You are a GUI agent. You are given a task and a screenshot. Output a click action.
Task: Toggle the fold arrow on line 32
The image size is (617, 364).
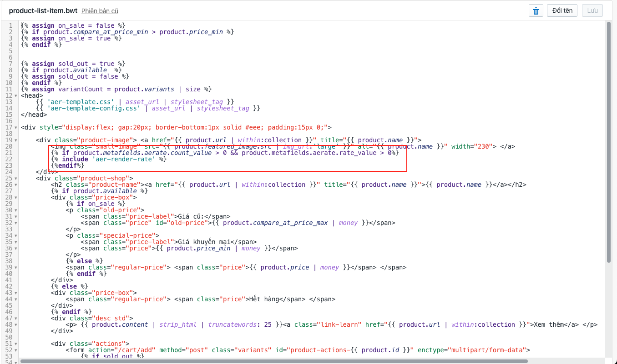[17, 223]
